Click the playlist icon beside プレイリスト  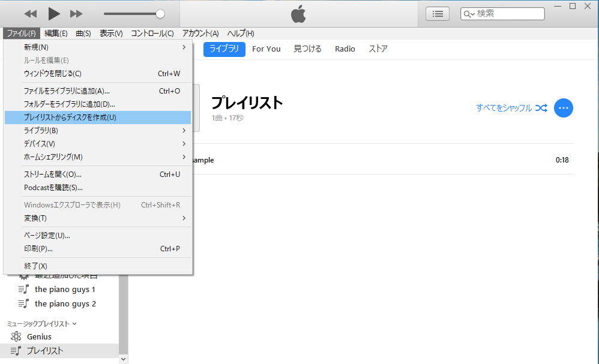[x=16, y=351]
